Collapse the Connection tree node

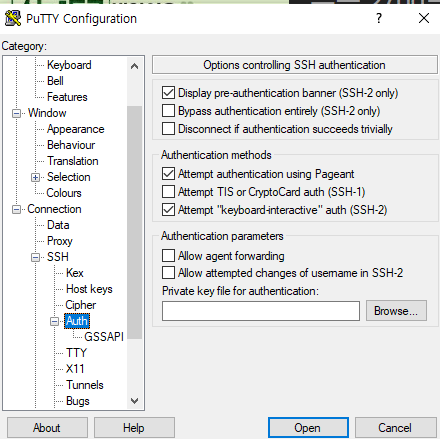[x=16, y=210]
